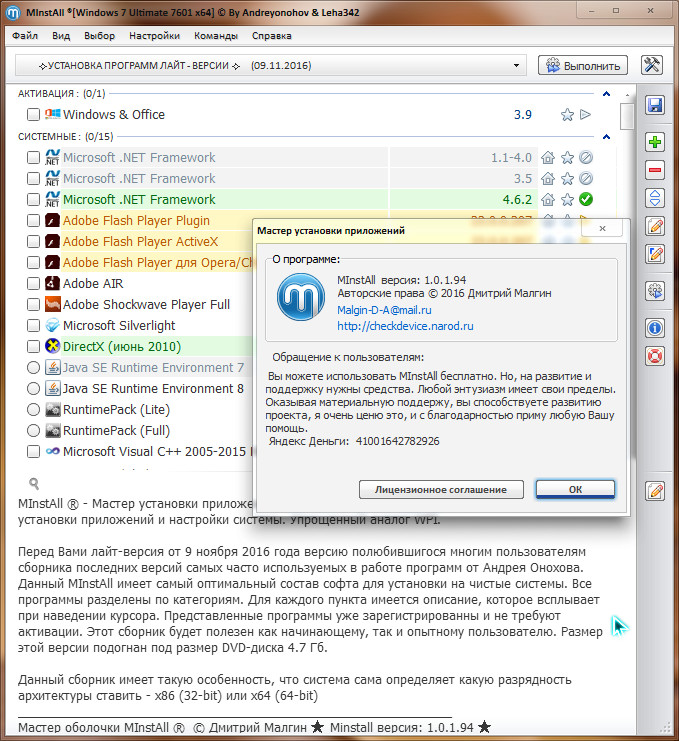This screenshot has height=741, width=679.
Task: Click the program list scrollbar thumb
Action: [627, 116]
